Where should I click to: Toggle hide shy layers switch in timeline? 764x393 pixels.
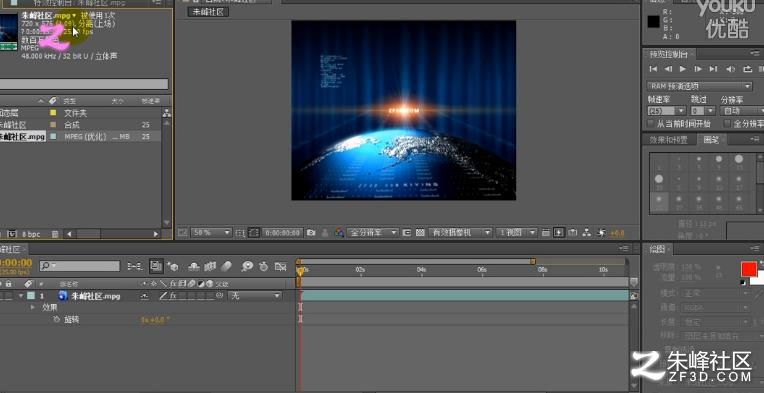point(194,266)
